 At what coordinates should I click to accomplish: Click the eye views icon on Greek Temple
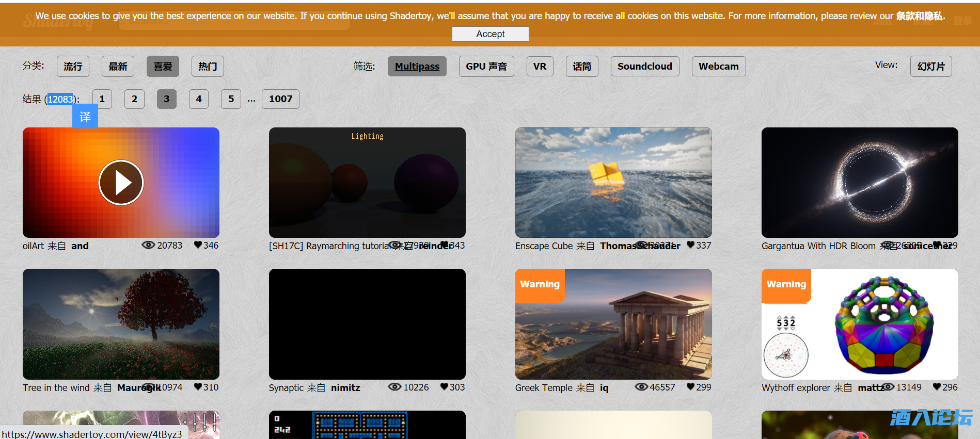coord(641,387)
